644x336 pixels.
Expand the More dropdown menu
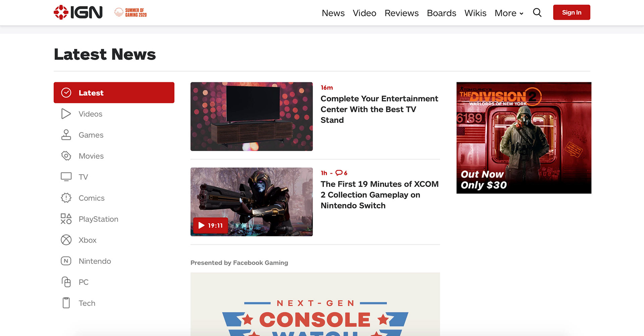pyautogui.click(x=509, y=13)
